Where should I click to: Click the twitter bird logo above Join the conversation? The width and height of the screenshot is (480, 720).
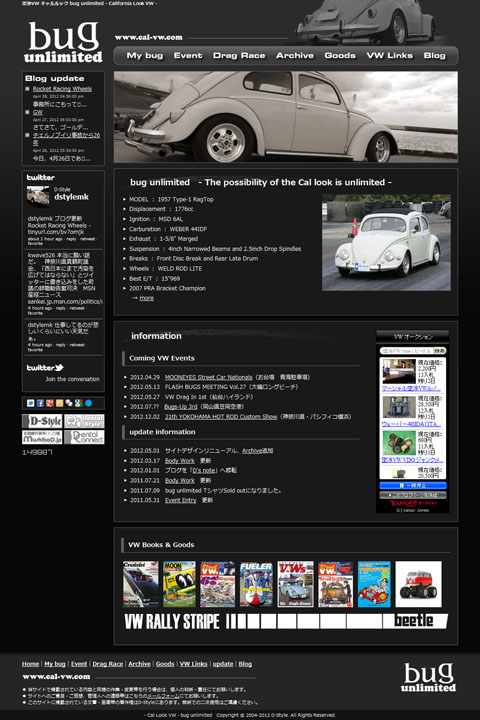(45, 368)
